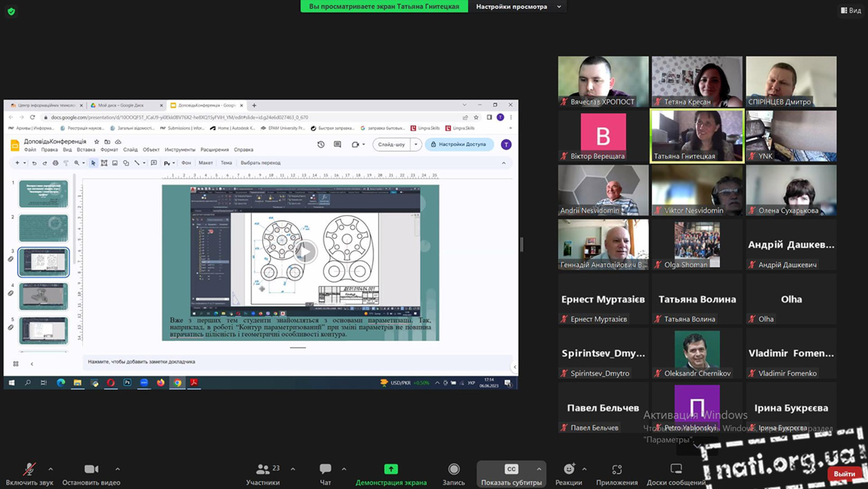Viewport: 868px width, 489px height.
Task: Leave meeting with Выйти button
Action: coord(844,474)
